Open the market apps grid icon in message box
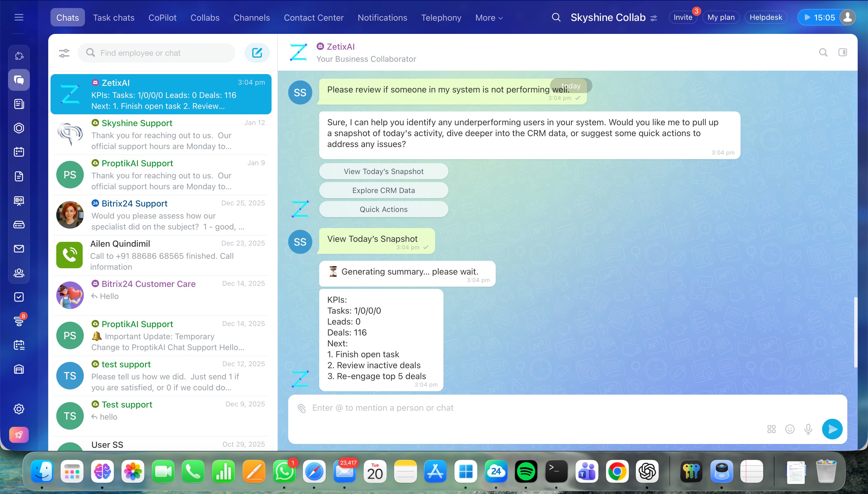 (x=771, y=429)
